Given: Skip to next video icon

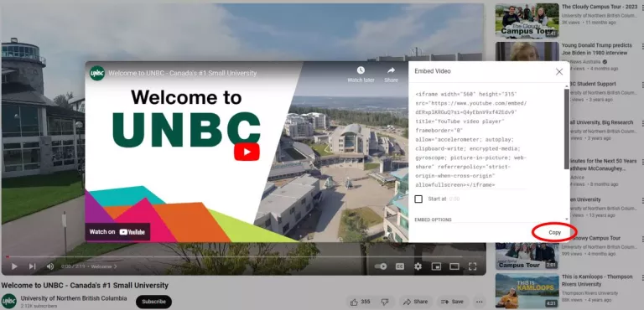Looking at the screenshot, I should coord(32,266).
